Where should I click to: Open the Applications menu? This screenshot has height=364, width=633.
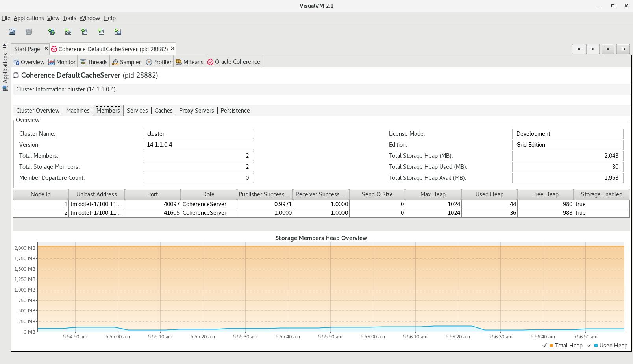pos(29,18)
